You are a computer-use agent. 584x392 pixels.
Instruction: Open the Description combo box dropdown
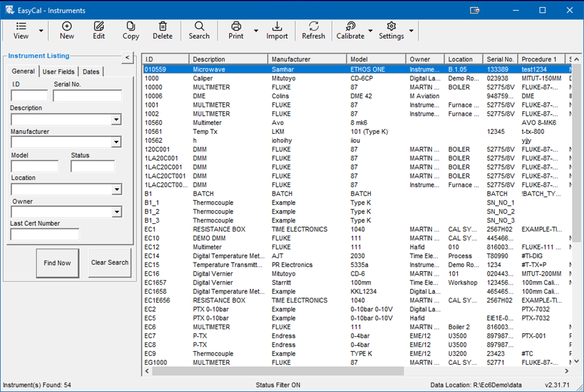(x=116, y=120)
